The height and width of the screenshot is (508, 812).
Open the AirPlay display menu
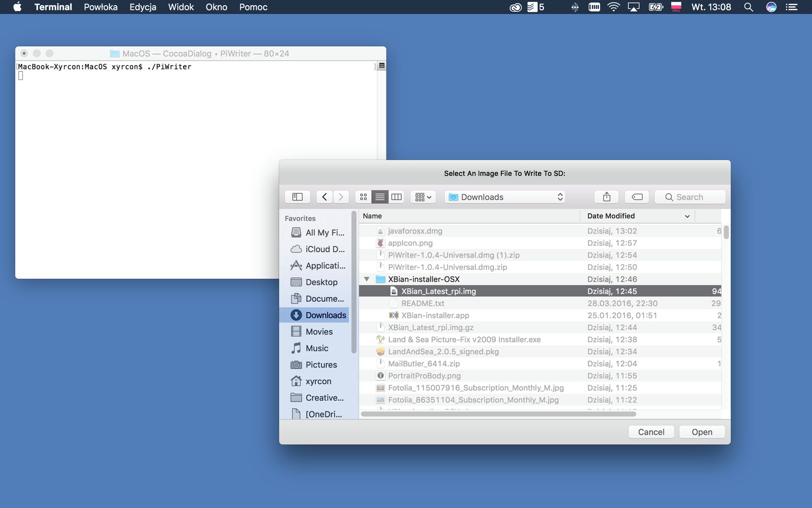tap(634, 7)
